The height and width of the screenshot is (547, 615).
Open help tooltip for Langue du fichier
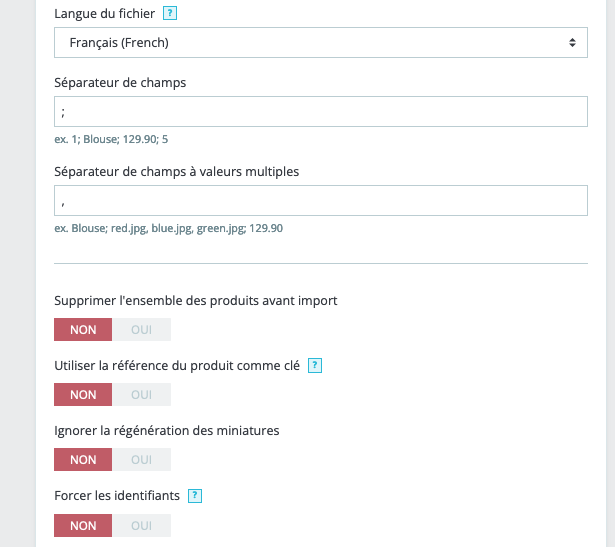coord(170,13)
